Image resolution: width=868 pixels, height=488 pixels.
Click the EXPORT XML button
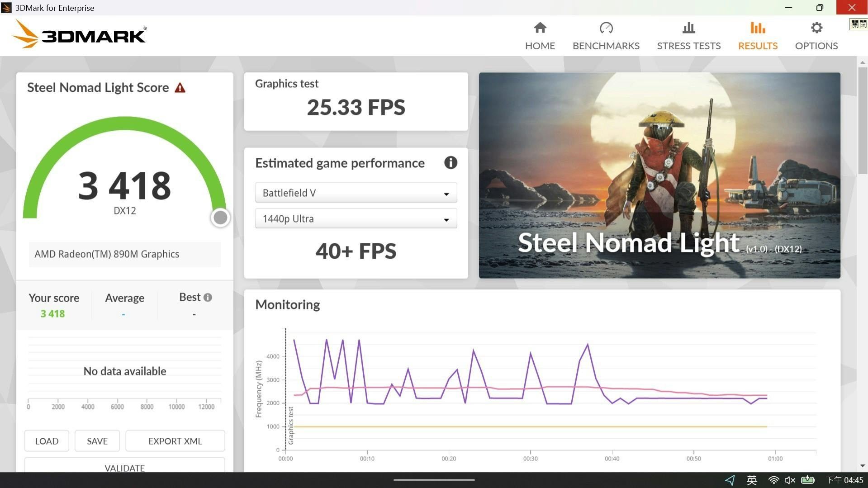click(x=175, y=441)
